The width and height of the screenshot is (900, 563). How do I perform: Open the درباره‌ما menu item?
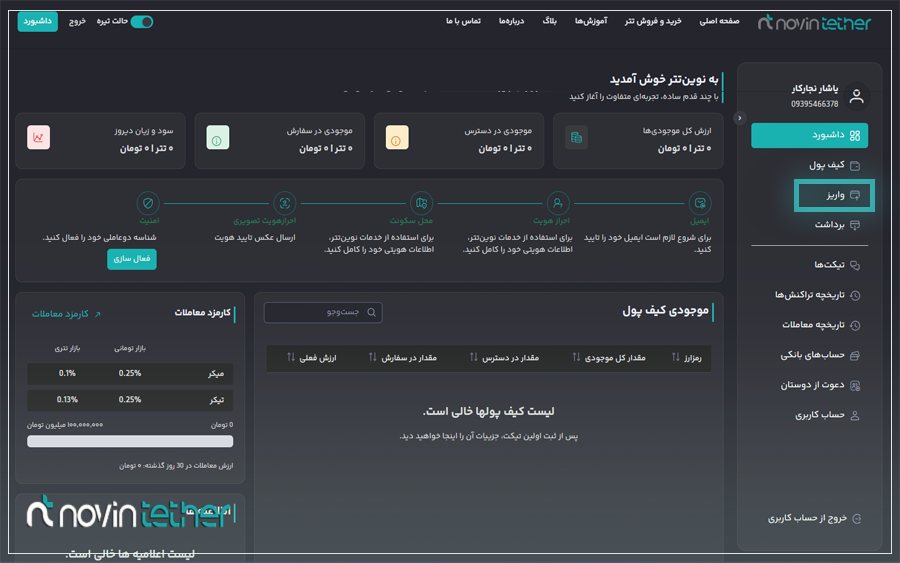click(511, 21)
